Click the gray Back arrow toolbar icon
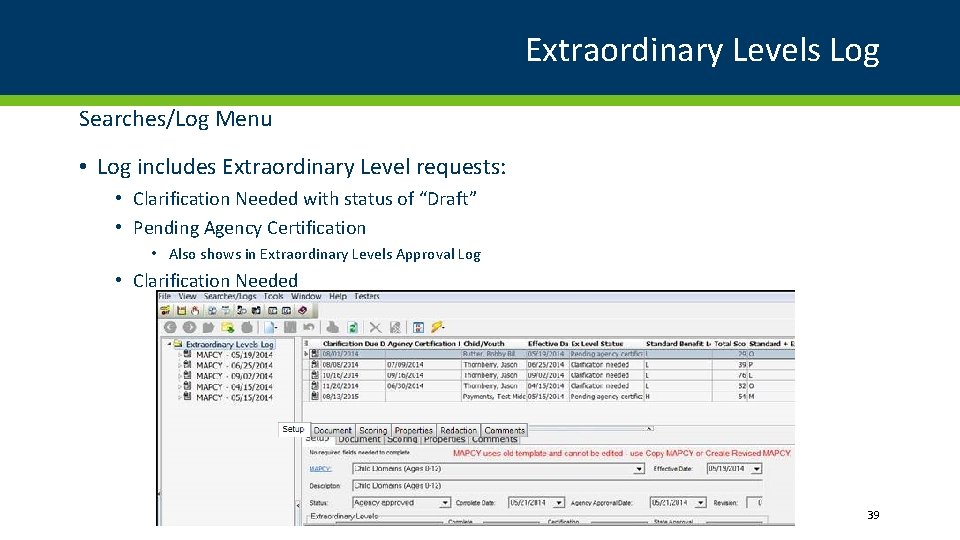Image resolution: width=960 pixels, height=540 pixels. point(170,328)
